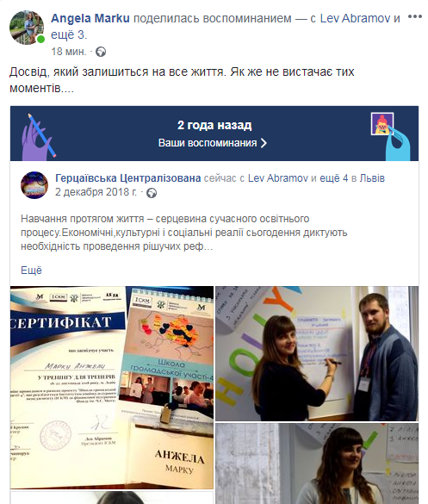Open the Львів location link
This screenshot has height=504, width=428.
(372, 177)
